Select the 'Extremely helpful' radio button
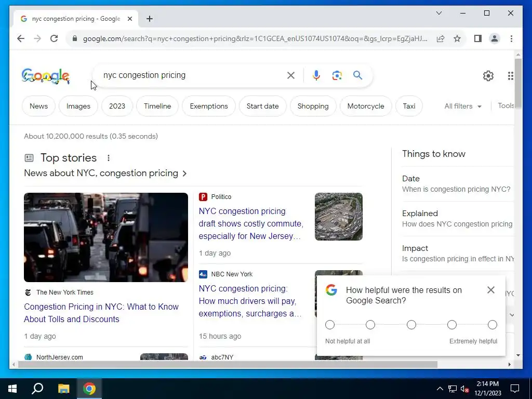The image size is (532, 399). click(493, 325)
